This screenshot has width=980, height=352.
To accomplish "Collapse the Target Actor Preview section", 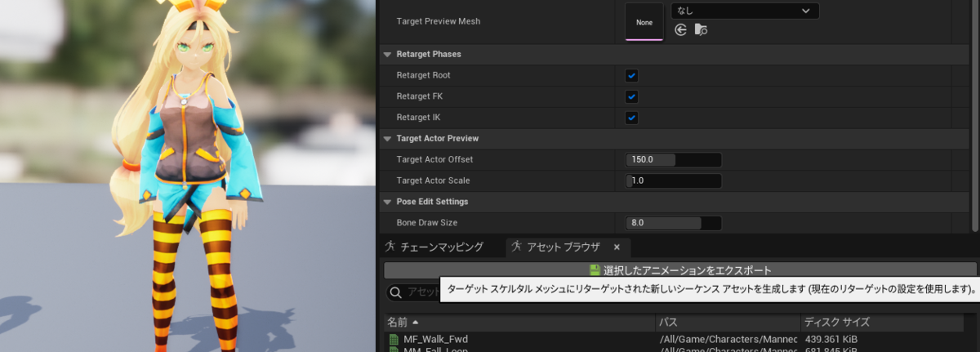I will (387, 139).
